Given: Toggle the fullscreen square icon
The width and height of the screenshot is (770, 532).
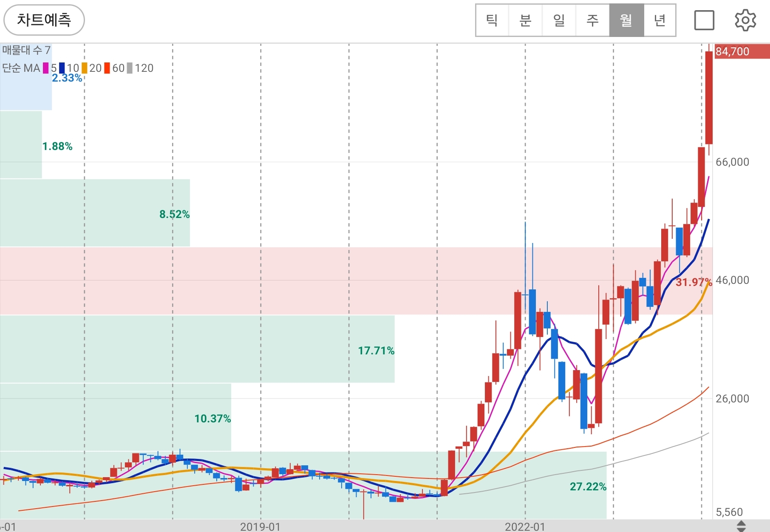Looking at the screenshot, I should click(x=704, y=20).
